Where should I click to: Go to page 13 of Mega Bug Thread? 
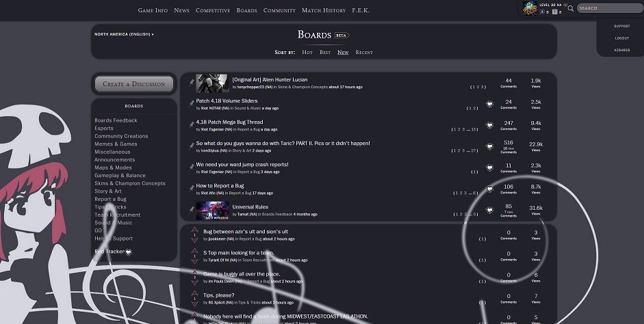[473, 130]
